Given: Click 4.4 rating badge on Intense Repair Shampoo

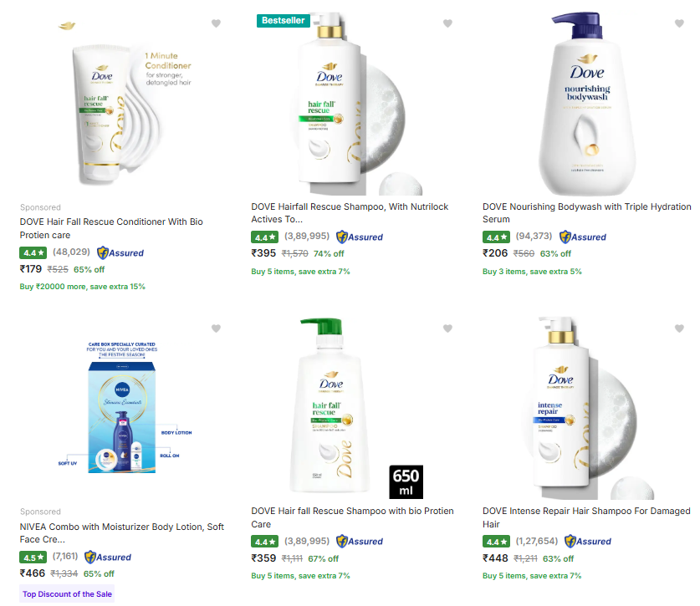Looking at the screenshot, I should [x=496, y=541].
